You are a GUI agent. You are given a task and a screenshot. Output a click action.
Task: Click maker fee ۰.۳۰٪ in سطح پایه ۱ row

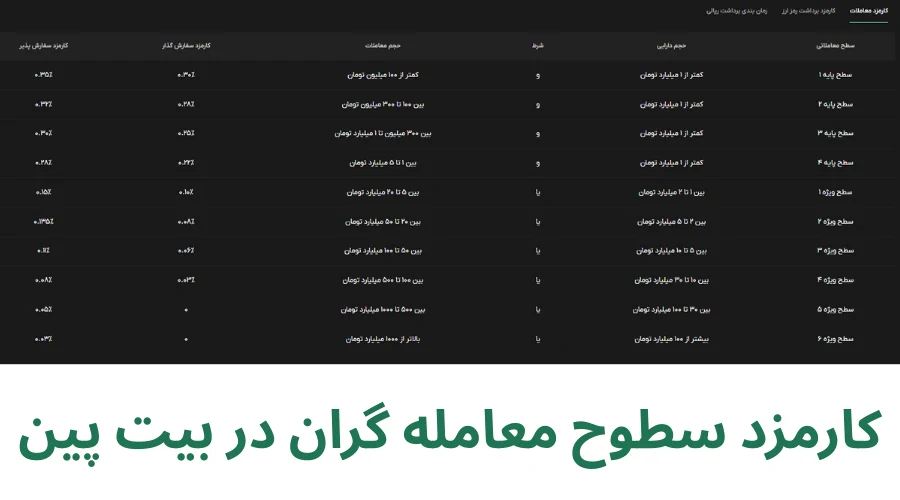(x=186, y=75)
